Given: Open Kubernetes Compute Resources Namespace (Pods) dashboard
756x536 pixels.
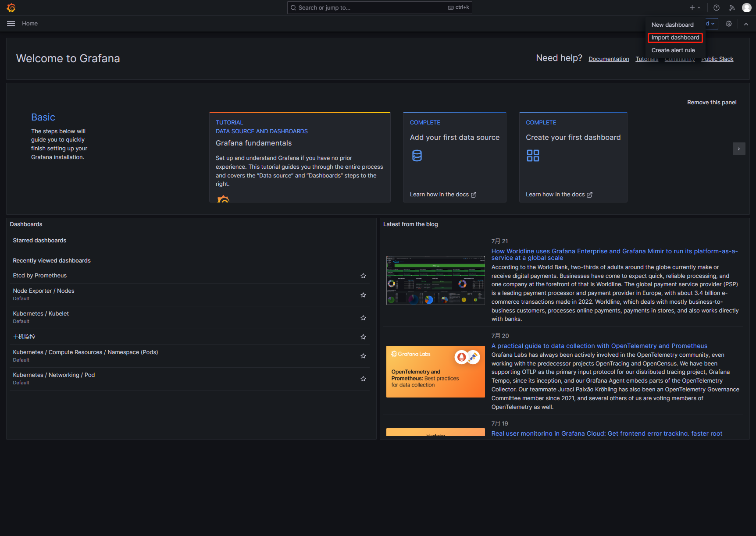Looking at the screenshot, I should (x=86, y=352).
